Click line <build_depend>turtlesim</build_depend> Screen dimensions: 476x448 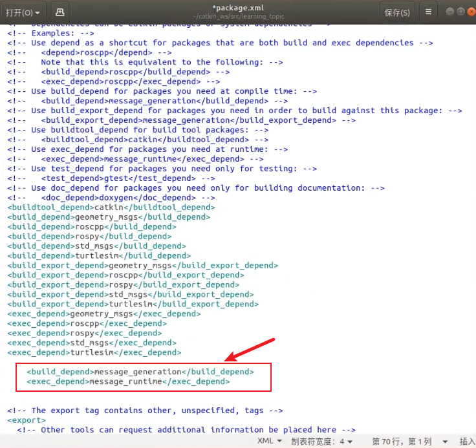(x=99, y=256)
